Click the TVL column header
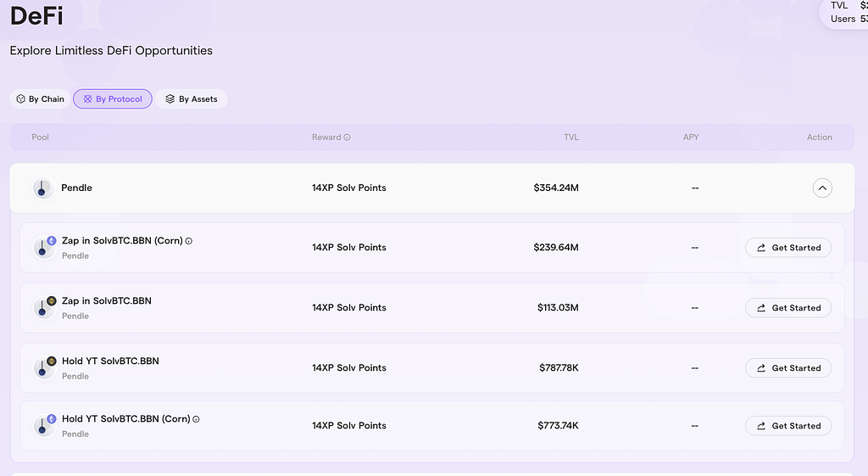868x476 pixels. [x=571, y=137]
